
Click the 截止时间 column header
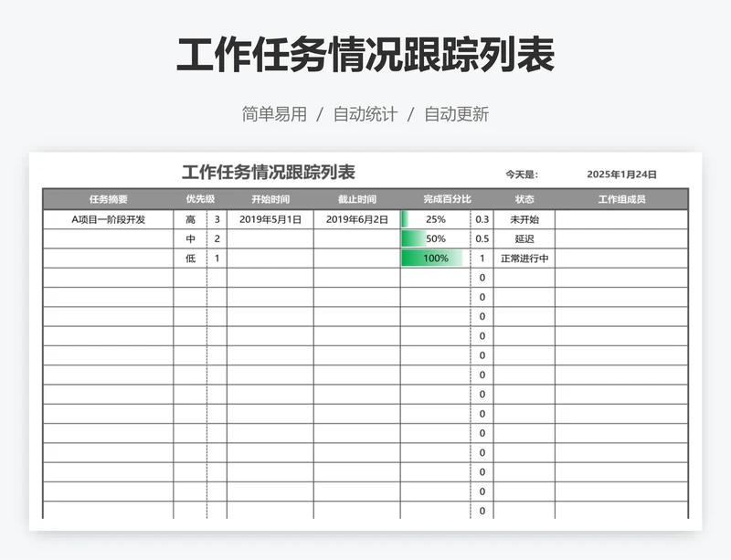coord(357,199)
